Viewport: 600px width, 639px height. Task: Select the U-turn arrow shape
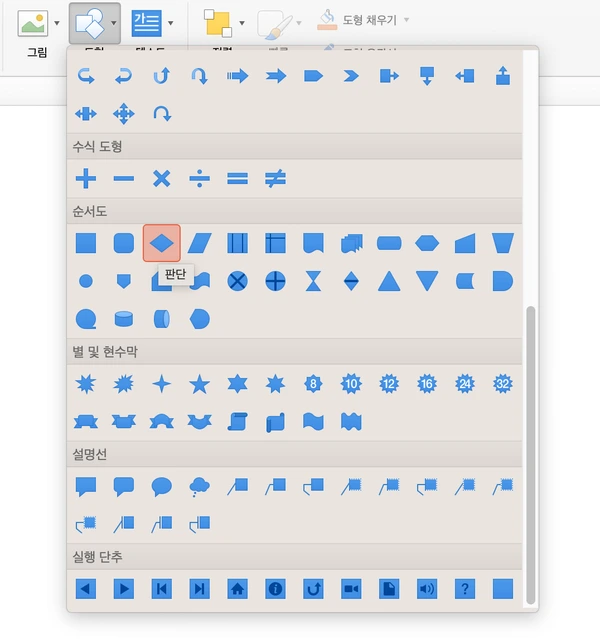tap(200, 76)
